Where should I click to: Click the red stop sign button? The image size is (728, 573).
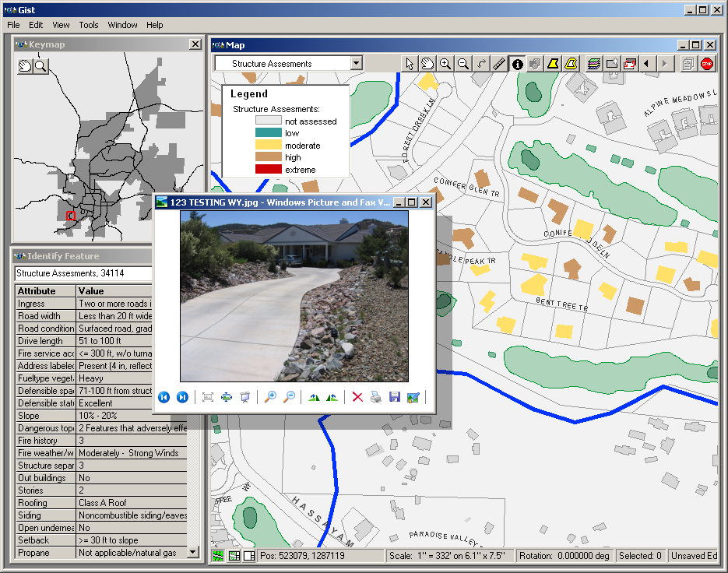click(707, 64)
